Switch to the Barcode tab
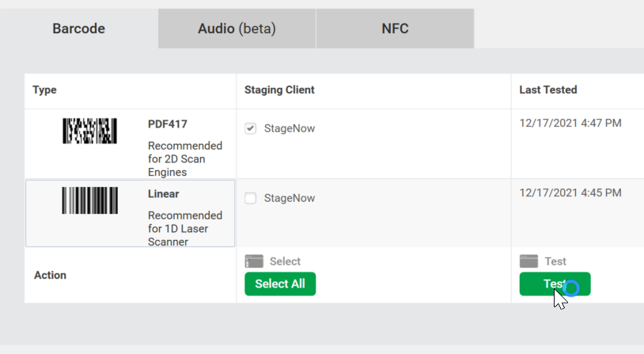The width and height of the screenshot is (644, 354). click(79, 29)
